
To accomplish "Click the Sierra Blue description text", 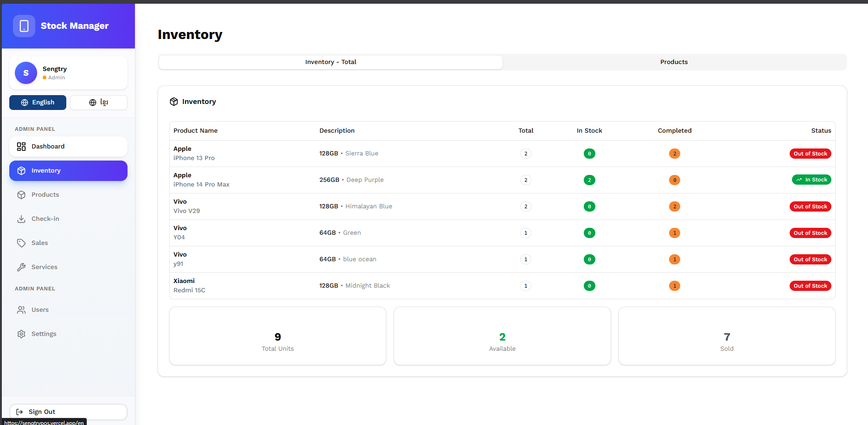I will 362,154.
